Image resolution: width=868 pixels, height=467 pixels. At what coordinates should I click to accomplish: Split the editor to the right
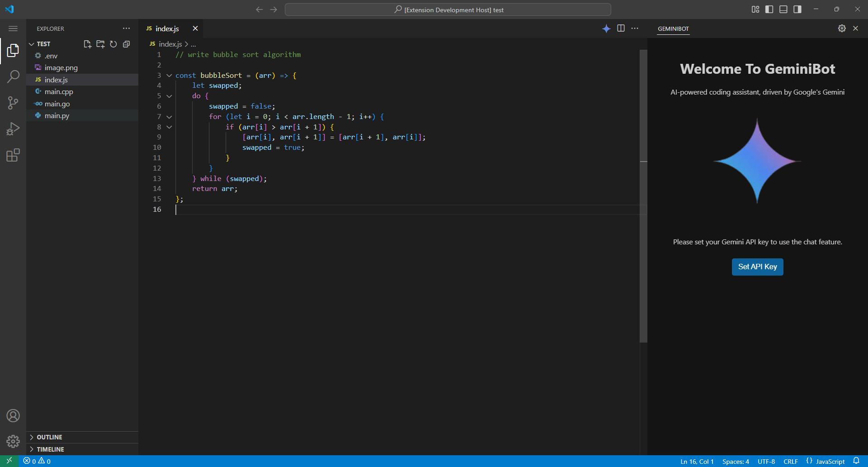point(621,29)
